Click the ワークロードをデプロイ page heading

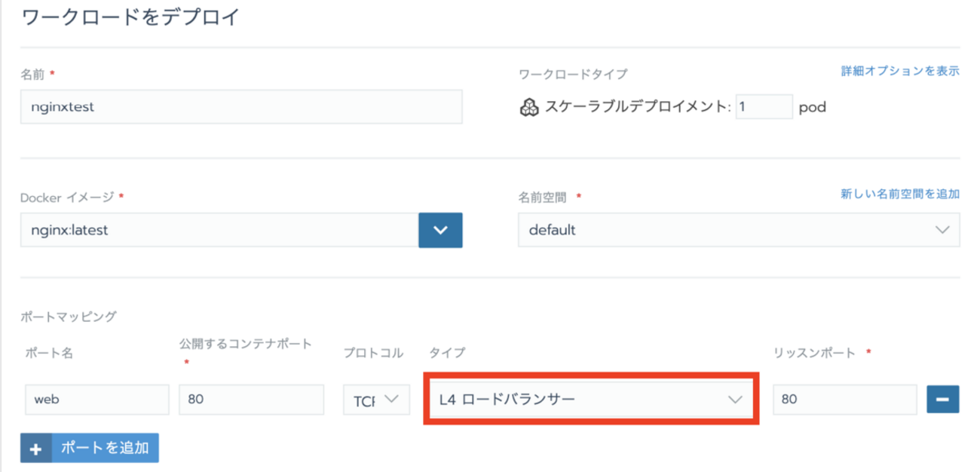pos(130,17)
